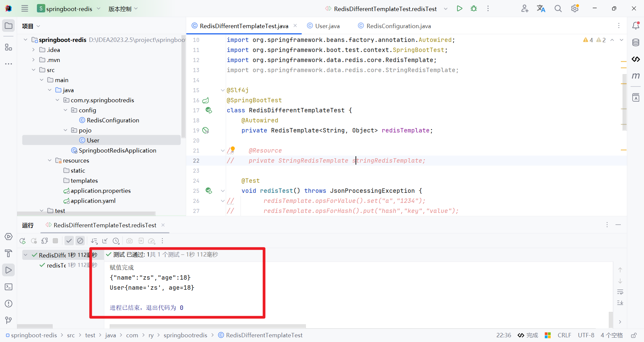Open the Structure tool window icon
The width and height of the screenshot is (644, 342).
9,47
